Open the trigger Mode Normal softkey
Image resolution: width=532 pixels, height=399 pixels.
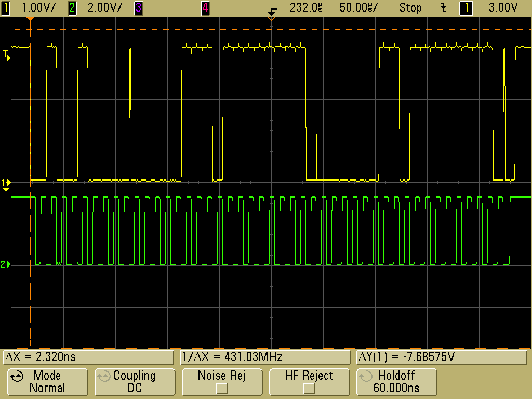click(x=47, y=382)
